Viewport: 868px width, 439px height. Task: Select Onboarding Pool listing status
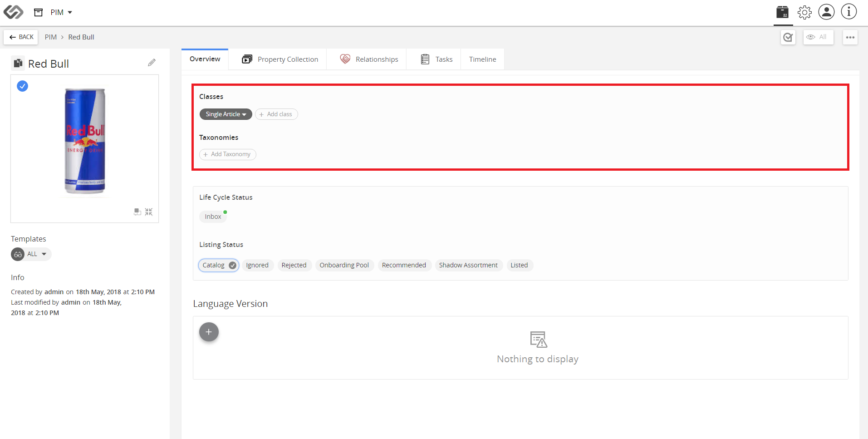pyautogui.click(x=344, y=265)
